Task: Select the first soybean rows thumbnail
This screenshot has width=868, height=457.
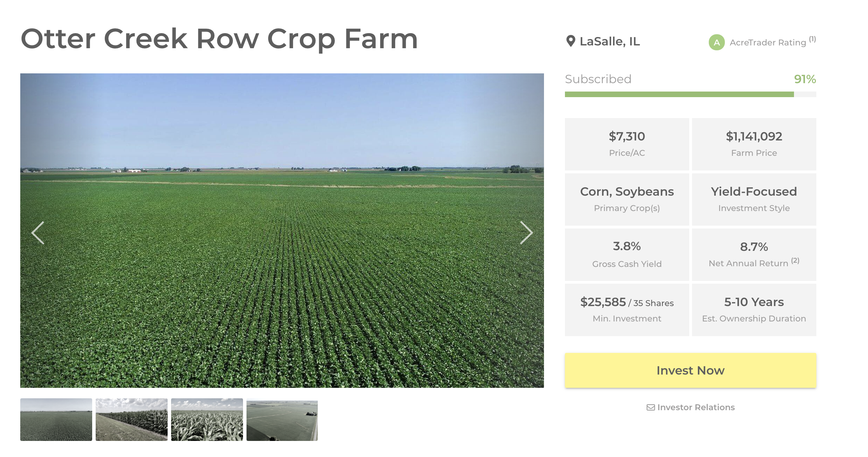Action: [x=56, y=420]
